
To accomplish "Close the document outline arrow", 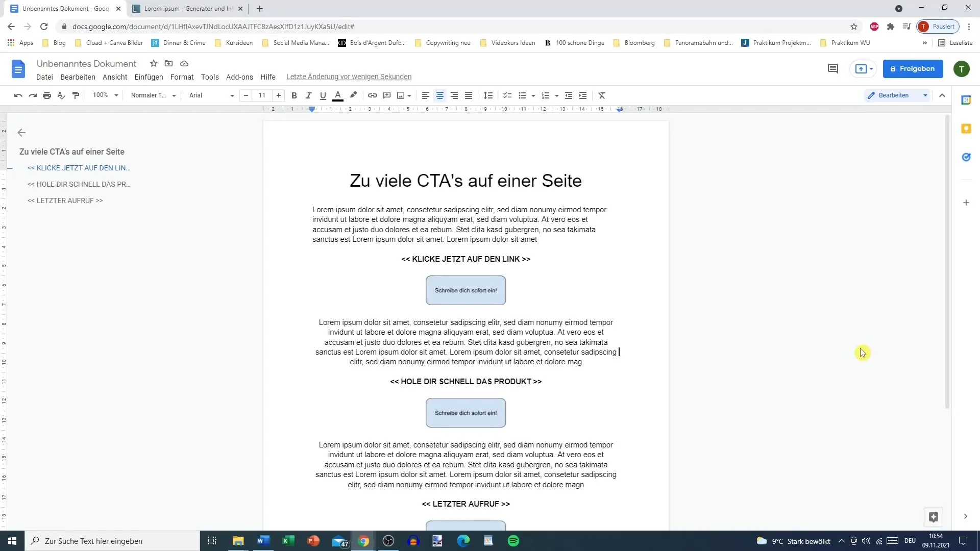I will (21, 133).
